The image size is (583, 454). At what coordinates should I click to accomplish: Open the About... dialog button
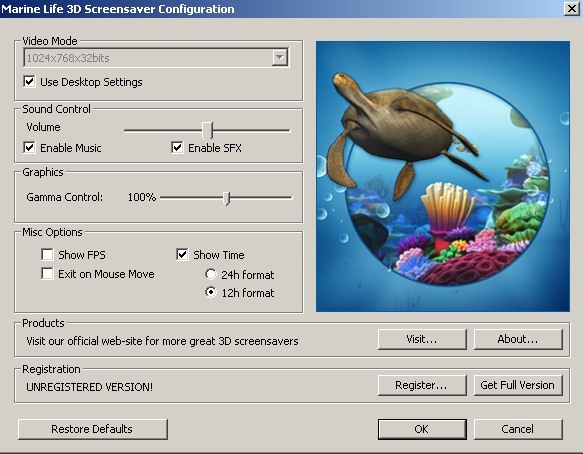518,339
